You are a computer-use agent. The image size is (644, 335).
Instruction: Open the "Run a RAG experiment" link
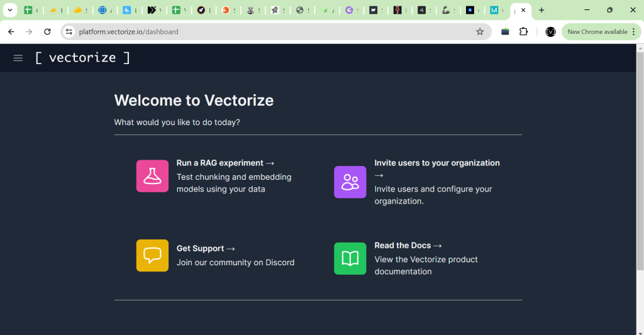click(225, 163)
